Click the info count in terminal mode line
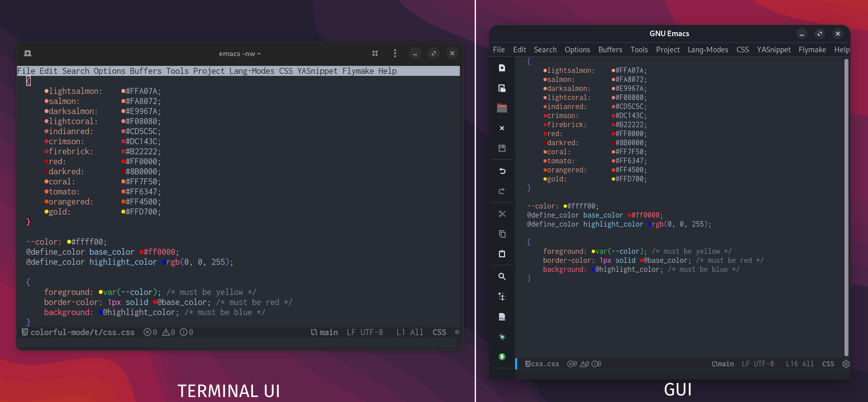This screenshot has width=868, height=402. [187, 332]
